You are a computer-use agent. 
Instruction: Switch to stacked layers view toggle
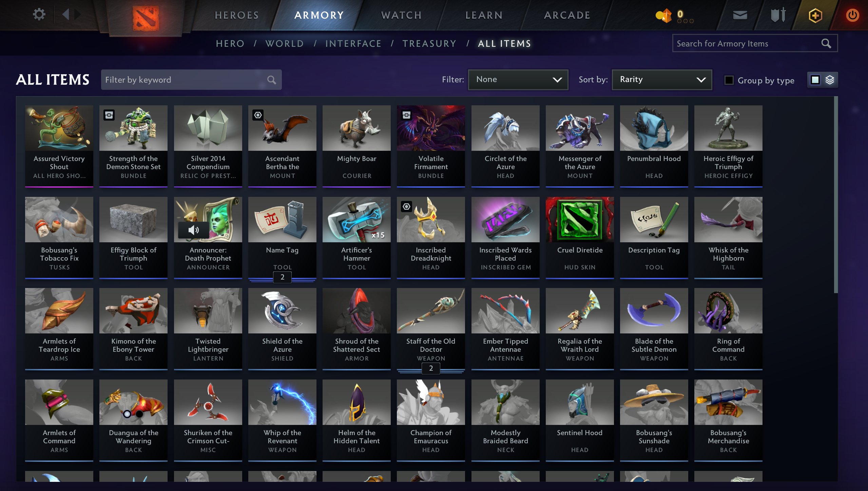click(x=830, y=80)
